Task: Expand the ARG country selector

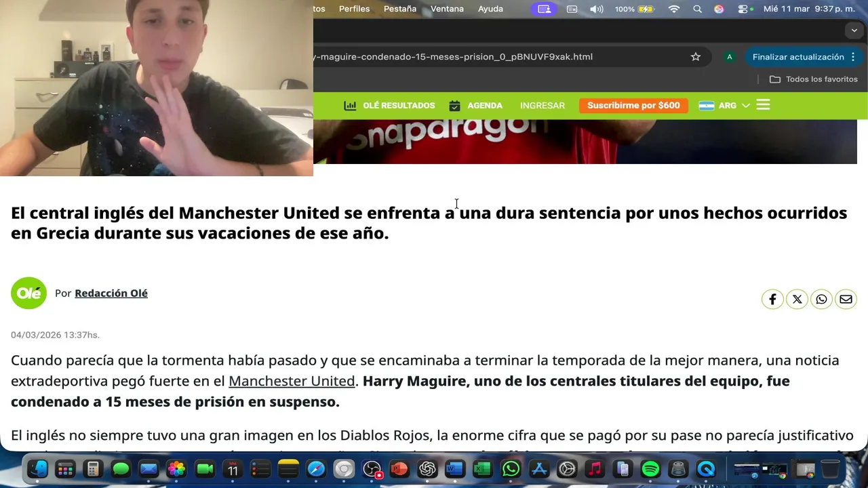Action: [724, 106]
